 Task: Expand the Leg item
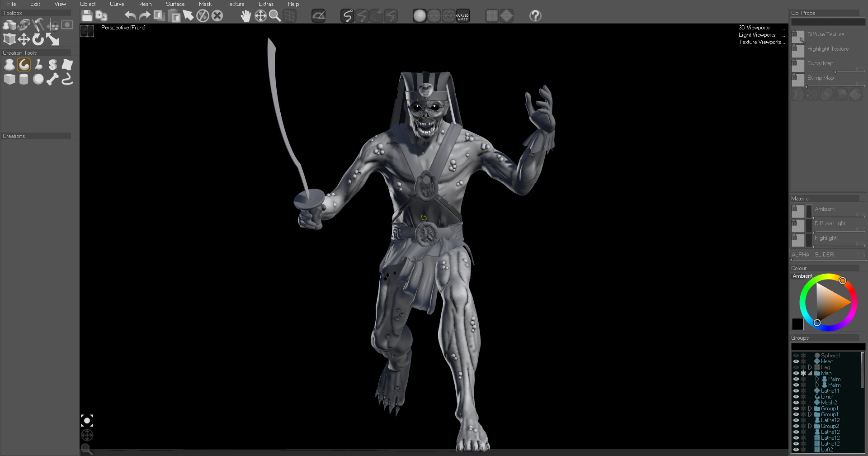click(x=810, y=367)
